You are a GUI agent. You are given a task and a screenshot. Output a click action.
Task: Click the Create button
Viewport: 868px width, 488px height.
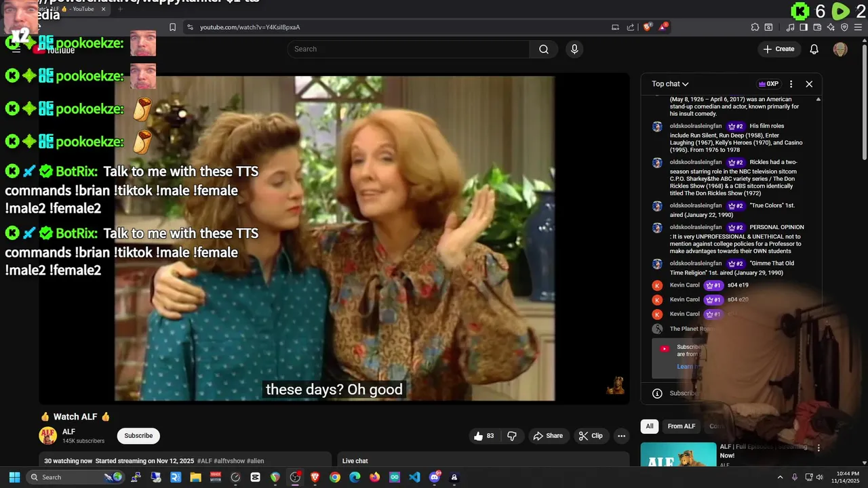[x=778, y=49]
